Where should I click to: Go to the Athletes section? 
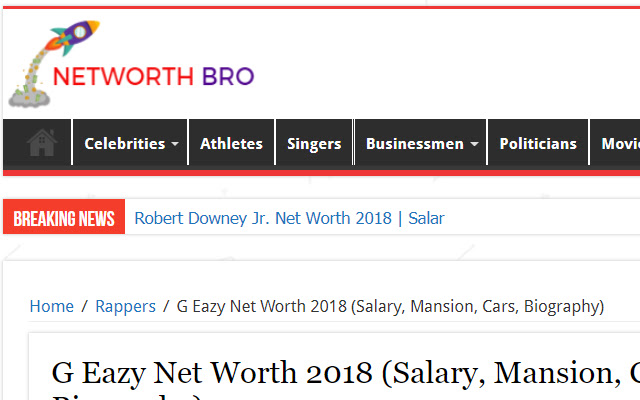pos(231,143)
